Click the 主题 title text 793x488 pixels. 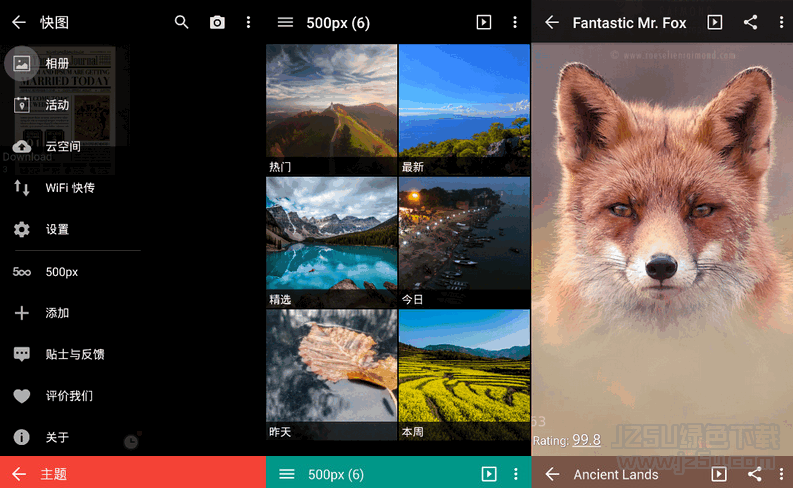[x=54, y=474]
